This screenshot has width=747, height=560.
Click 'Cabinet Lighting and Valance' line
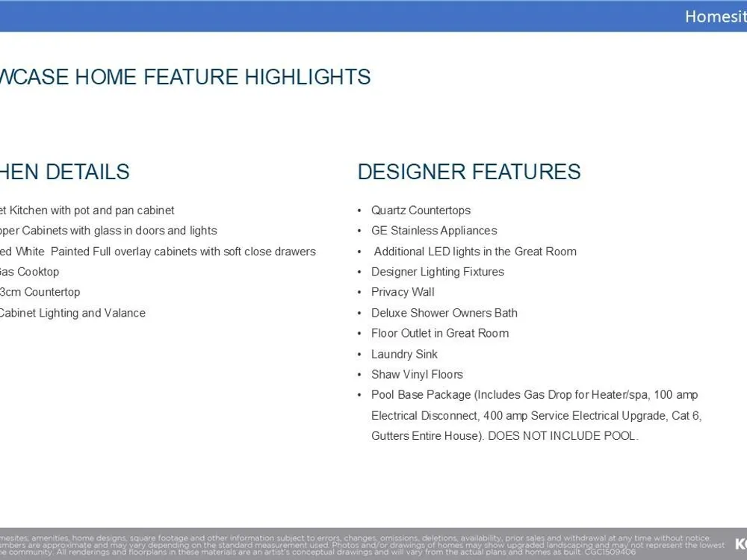click(72, 313)
